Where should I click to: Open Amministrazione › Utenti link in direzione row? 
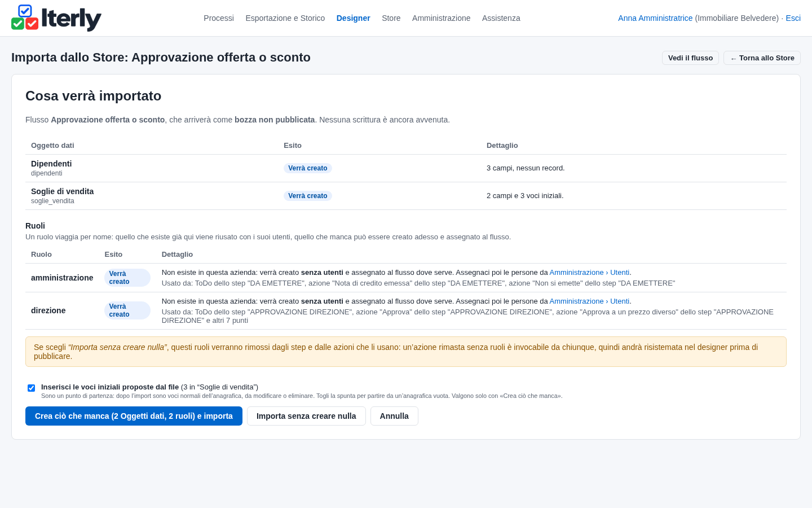coord(589,301)
